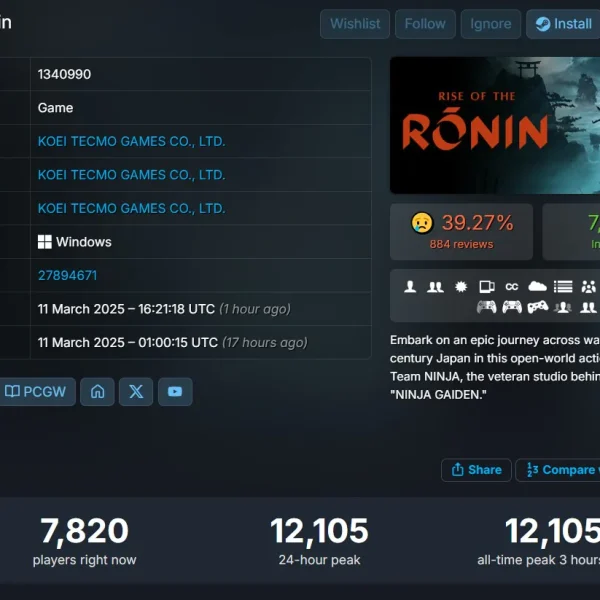This screenshot has width=600, height=600.
Task: Click the CC captions icon
Action: (x=512, y=287)
